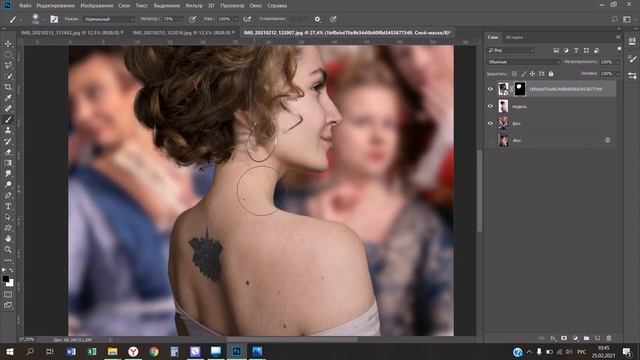Click the Add layer mask icon
The image size is (640, 360).
point(564,338)
